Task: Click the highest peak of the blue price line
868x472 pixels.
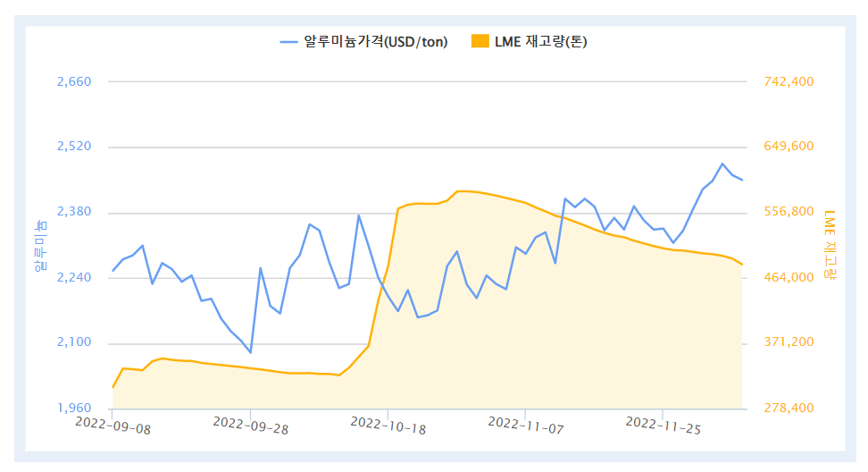Action: click(722, 164)
